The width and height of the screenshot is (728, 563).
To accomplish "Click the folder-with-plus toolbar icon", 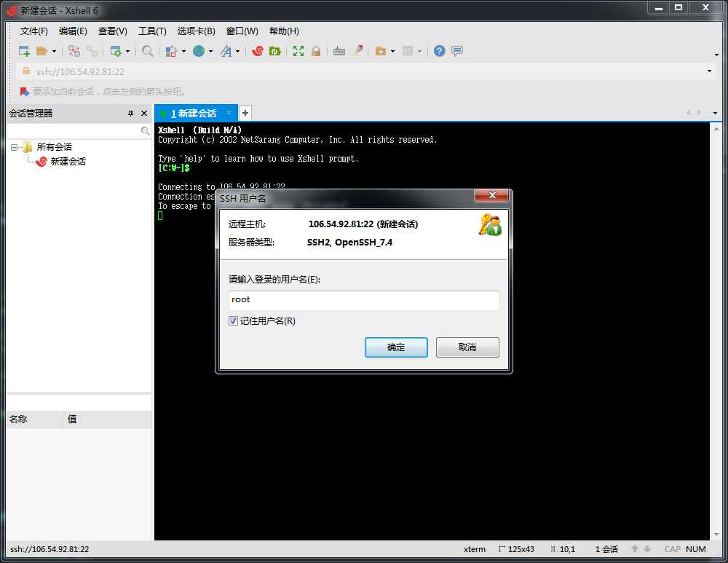I will click(x=381, y=51).
